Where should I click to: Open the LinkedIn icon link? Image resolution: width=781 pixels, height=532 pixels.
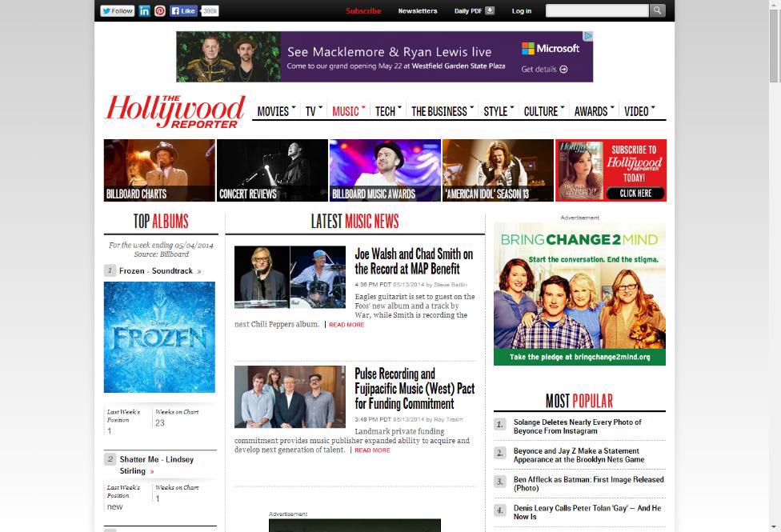(144, 11)
